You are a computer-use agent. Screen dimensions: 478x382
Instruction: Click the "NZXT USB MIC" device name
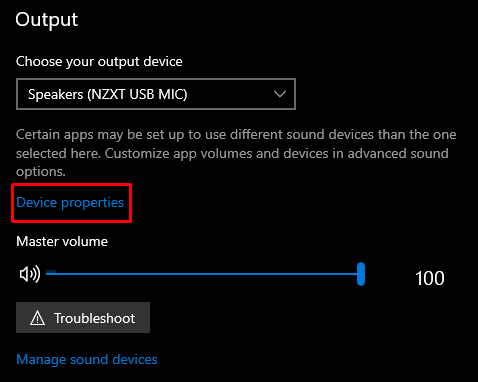[137, 94]
